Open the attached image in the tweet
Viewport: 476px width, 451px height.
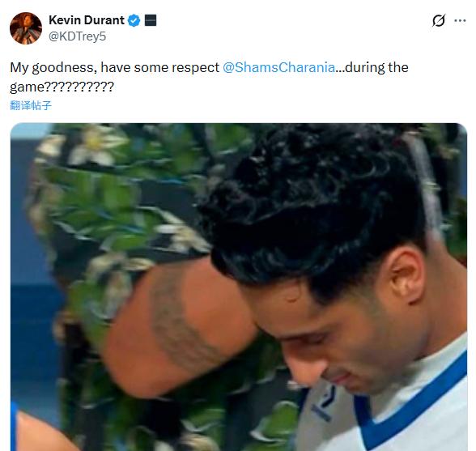[239, 287]
